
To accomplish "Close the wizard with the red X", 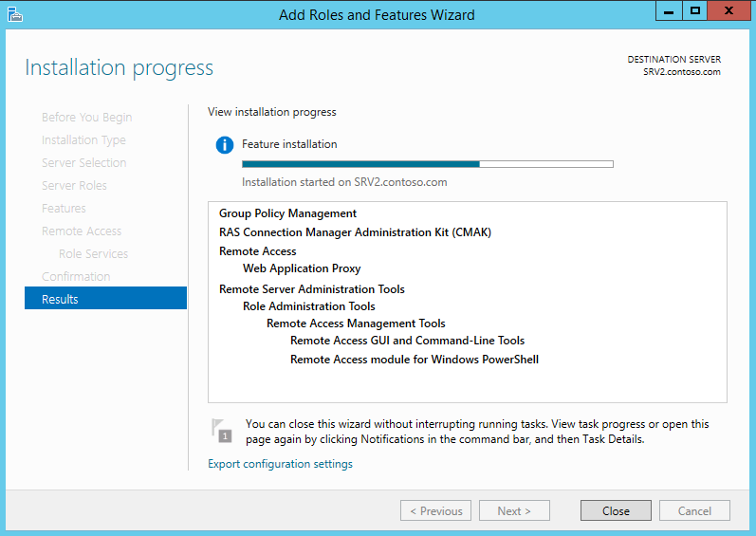I will pos(729,11).
